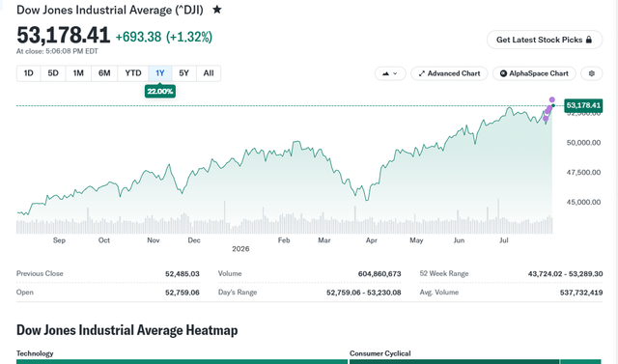Click the lowest purple event dot

[x=546, y=119]
